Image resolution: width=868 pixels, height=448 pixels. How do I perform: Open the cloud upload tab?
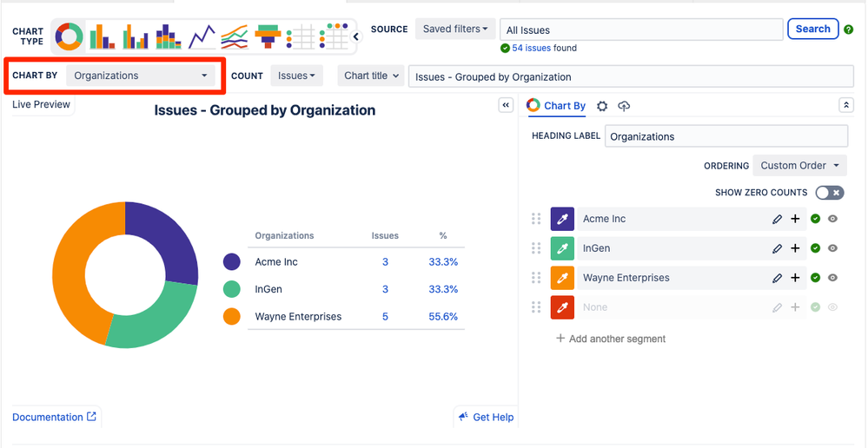pyautogui.click(x=624, y=106)
